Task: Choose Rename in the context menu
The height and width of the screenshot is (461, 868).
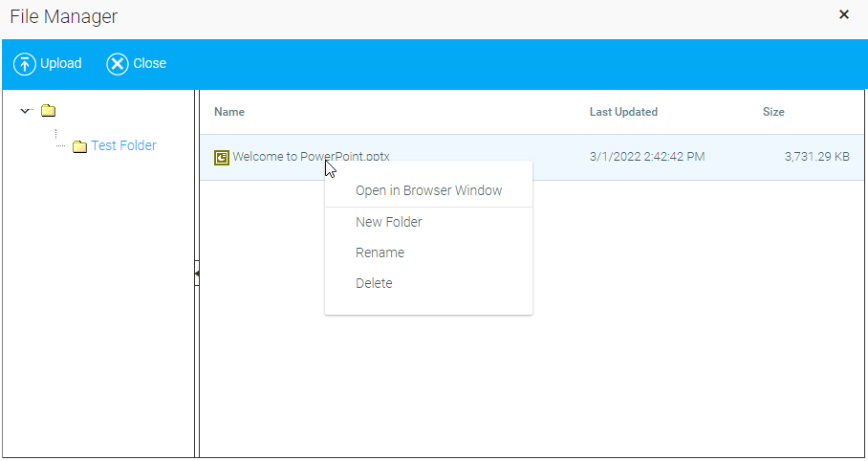Action: coord(380,252)
